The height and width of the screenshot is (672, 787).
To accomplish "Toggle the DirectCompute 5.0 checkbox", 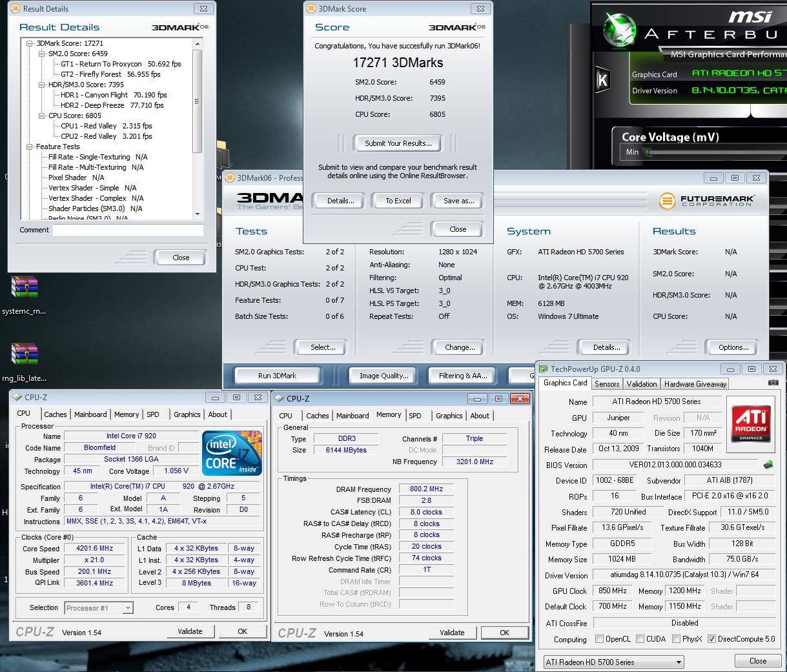I will (x=711, y=639).
